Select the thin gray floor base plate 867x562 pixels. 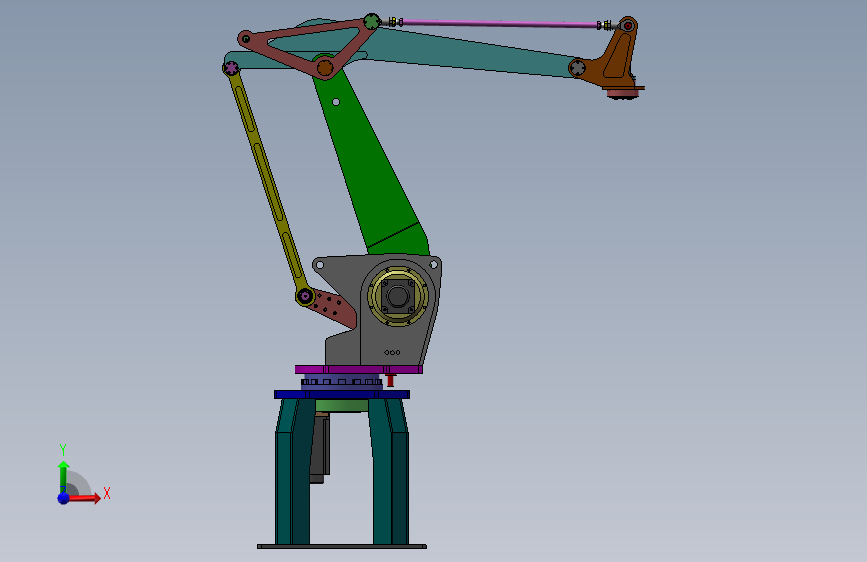[342, 547]
